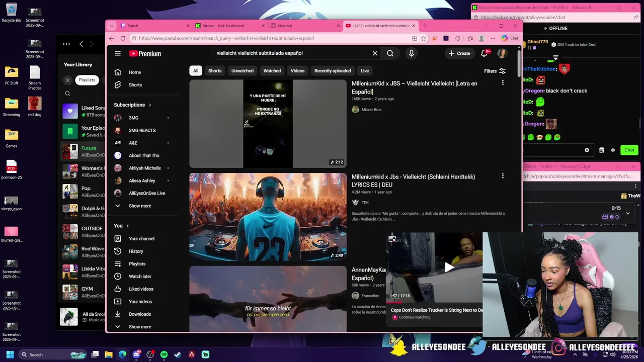644x362 pixels.
Task: Select the Unwatched filter chip
Action: (243, 71)
